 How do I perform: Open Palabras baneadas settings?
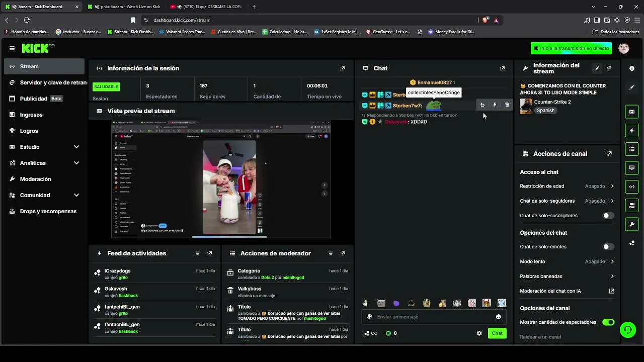[567, 277]
